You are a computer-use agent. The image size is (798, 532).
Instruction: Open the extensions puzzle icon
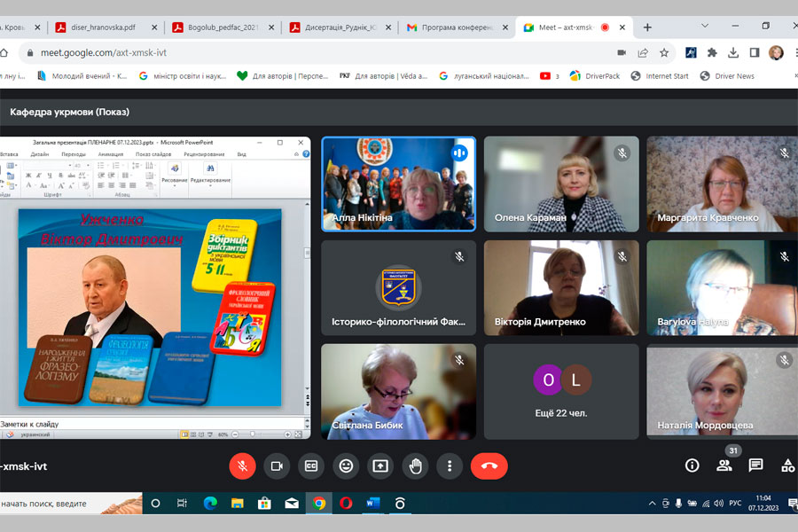(x=712, y=52)
